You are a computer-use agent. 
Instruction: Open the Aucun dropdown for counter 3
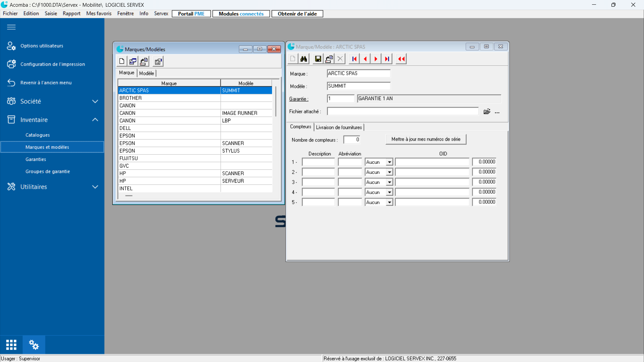[x=389, y=182]
